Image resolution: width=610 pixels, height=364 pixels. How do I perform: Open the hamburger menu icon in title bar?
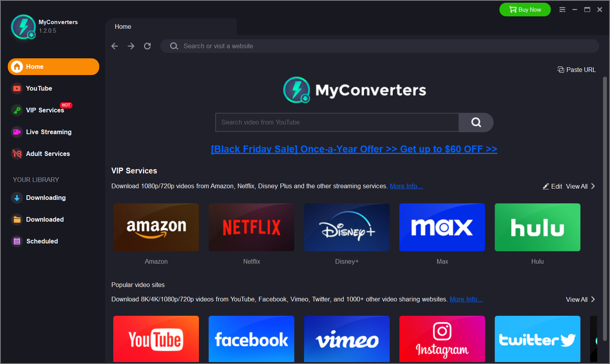click(562, 10)
